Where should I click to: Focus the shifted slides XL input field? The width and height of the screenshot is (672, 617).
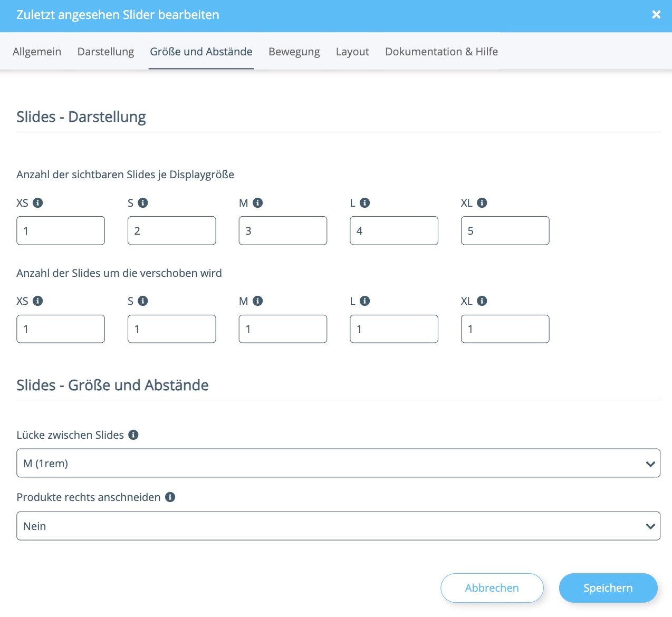pos(505,329)
